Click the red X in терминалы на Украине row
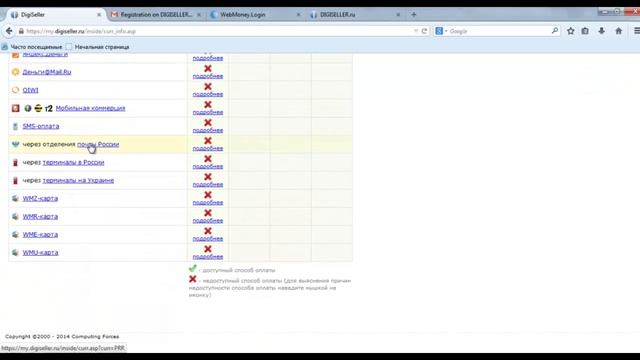Screen dimensions: 640x360 pos(208,176)
